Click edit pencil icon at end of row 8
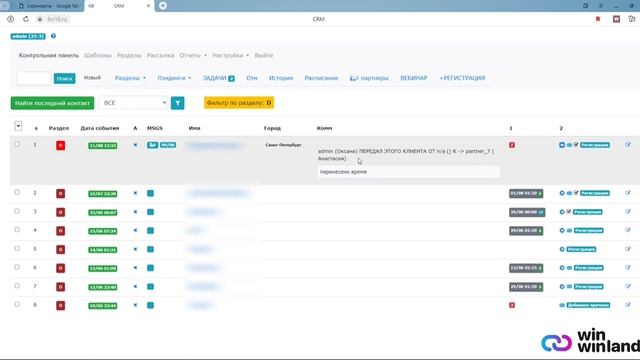 tap(628, 305)
